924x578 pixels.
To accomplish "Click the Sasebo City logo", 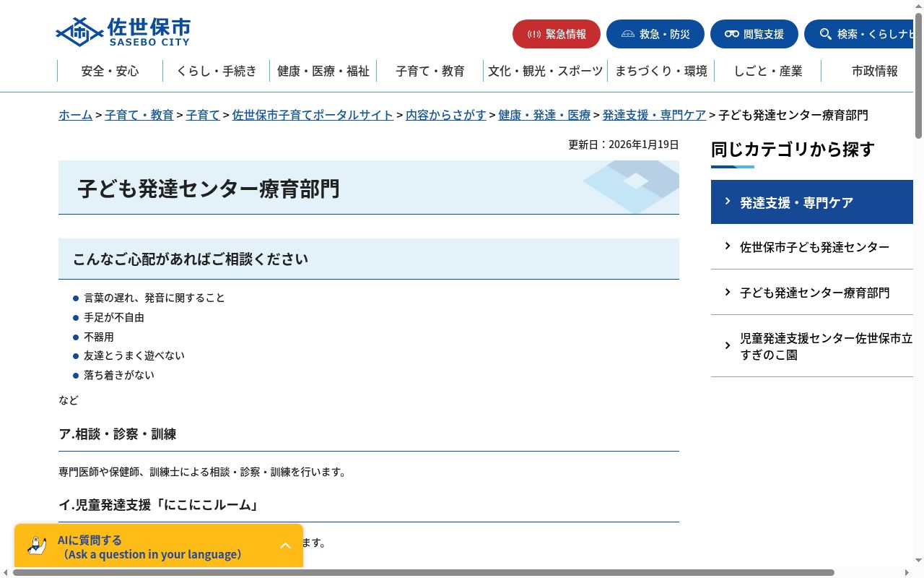I will coord(123,32).
